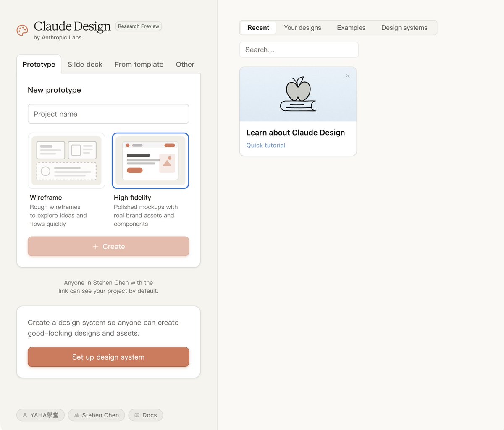Open the Stehen Chen organization chip
The height and width of the screenshot is (430, 504).
(x=97, y=415)
